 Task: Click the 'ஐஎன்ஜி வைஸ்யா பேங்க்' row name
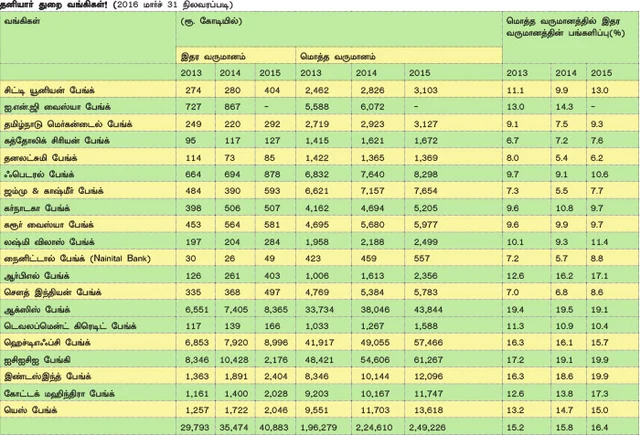[x=57, y=107]
